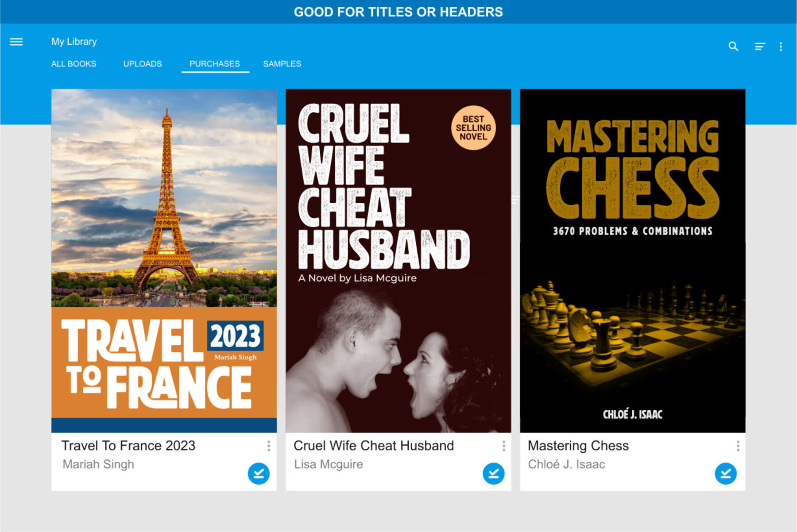Select the Purchases tab
Viewport: 797px width, 532px height.
click(215, 64)
